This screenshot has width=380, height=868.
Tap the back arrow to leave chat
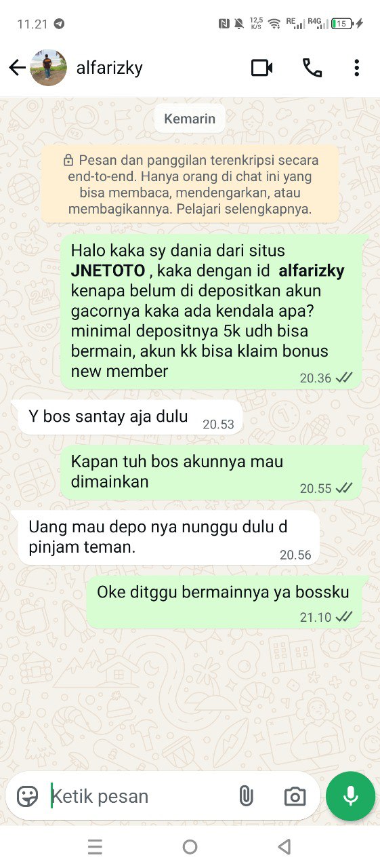click(x=17, y=68)
